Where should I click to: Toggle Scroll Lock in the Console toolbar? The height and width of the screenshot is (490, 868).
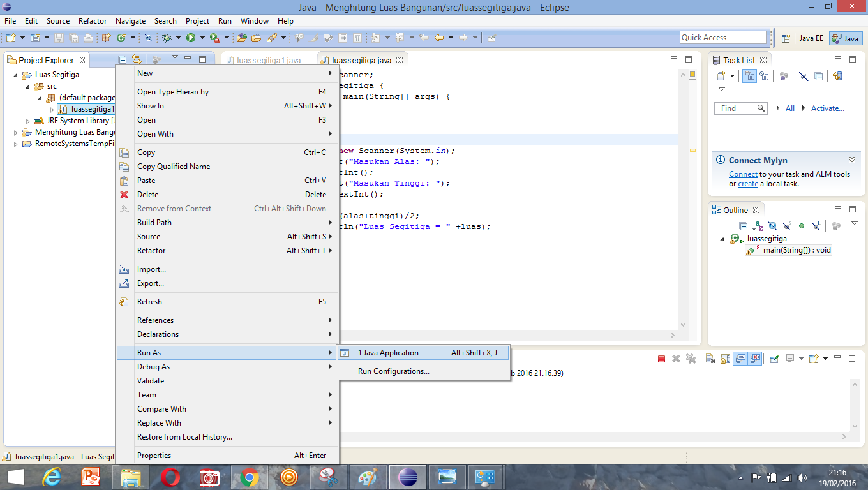724,359
